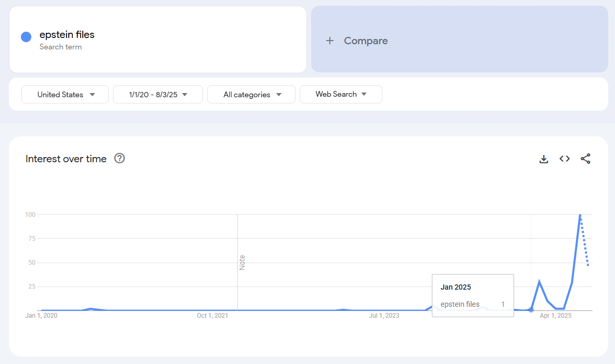The height and width of the screenshot is (364, 615).
Task: Open the embed code icon
Action: point(565,159)
